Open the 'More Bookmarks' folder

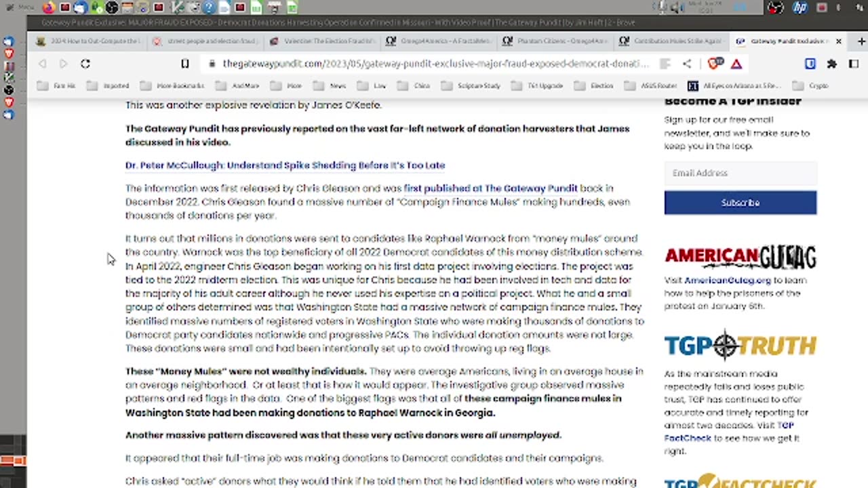coord(172,86)
